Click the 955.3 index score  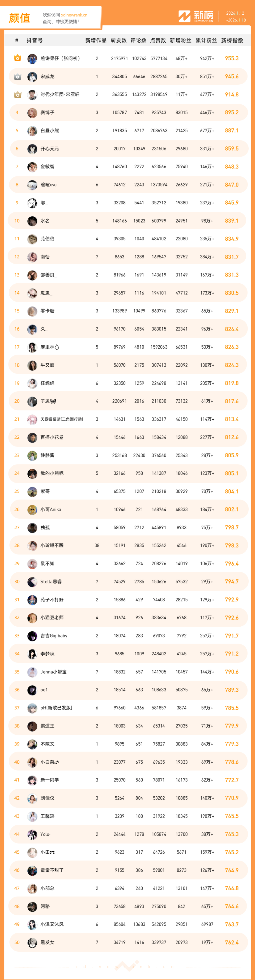pos(232,58)
